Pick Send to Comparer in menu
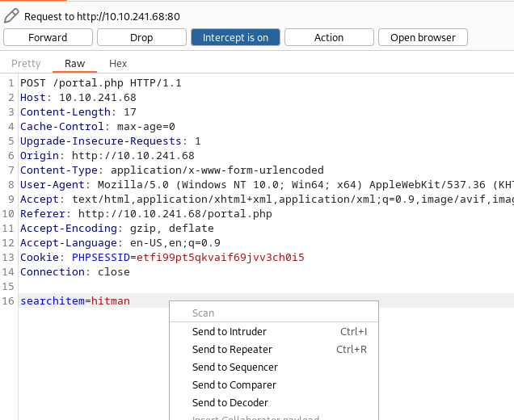Viewport: 514px width, 420px height. point(234,385)
